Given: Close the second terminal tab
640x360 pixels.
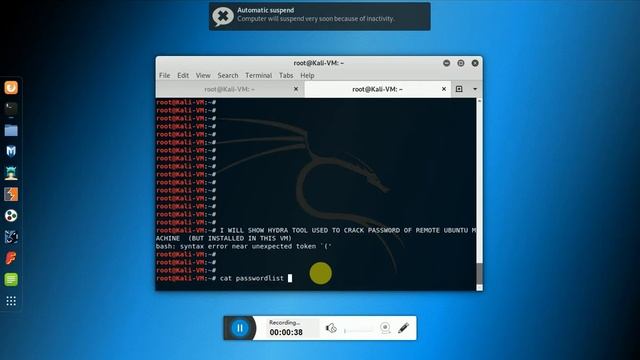Looking at the screenshot, I should (x=444, y=89).
